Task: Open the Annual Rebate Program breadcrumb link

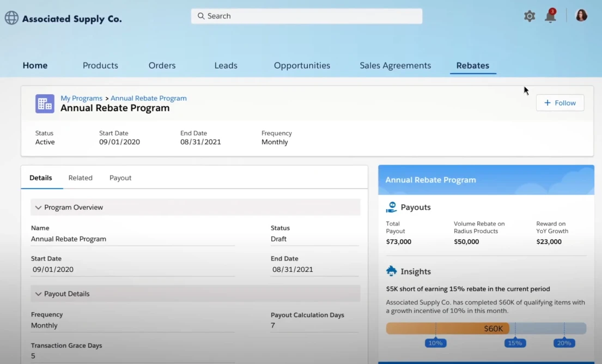Action: coord(148,98)
